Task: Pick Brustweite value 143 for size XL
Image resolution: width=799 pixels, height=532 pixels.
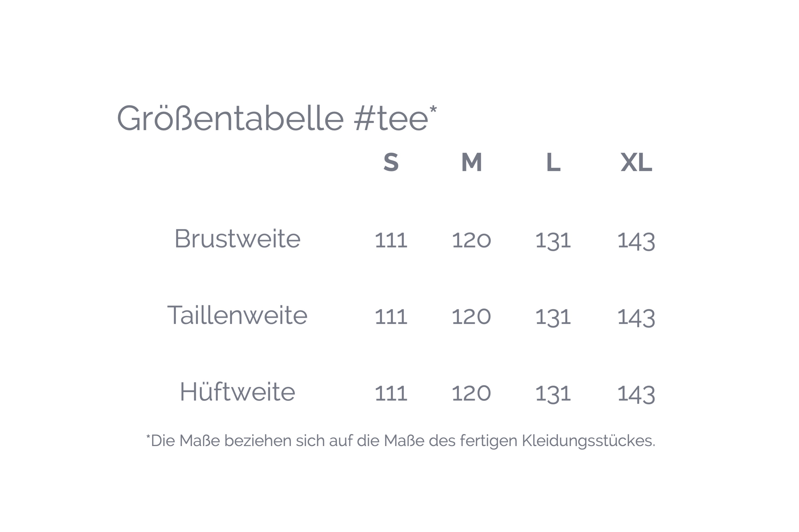Action: 636,241
